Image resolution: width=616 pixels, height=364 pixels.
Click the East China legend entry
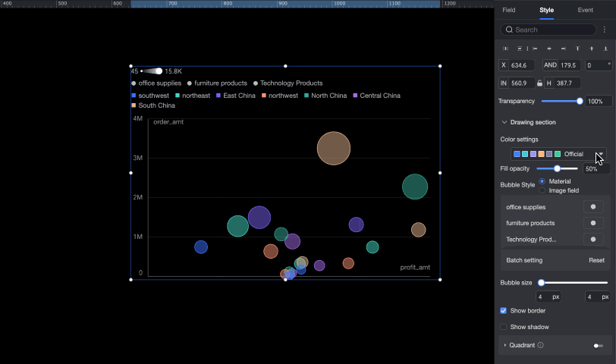click(x=236, y=96)
